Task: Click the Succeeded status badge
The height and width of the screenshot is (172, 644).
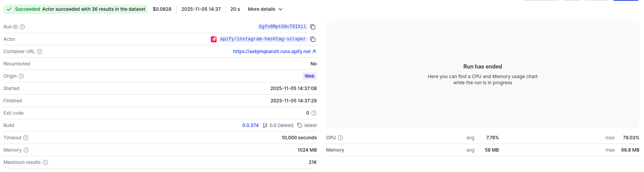Action: (x=75, y=9)
